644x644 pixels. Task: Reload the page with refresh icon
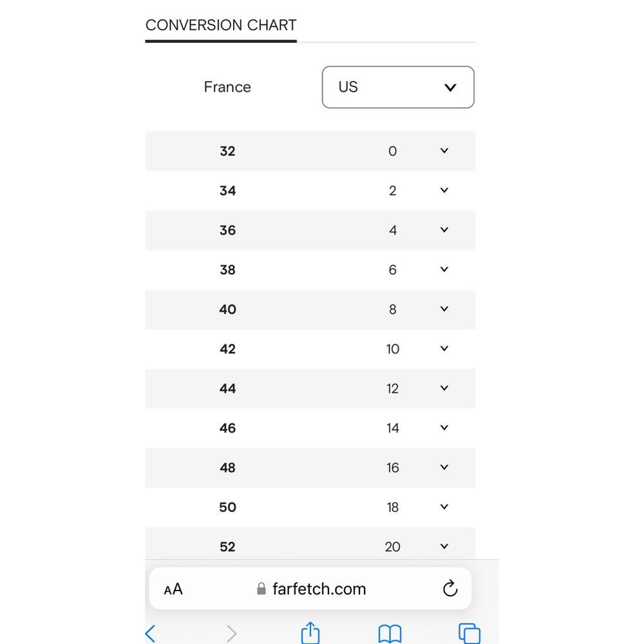[450, 588]
